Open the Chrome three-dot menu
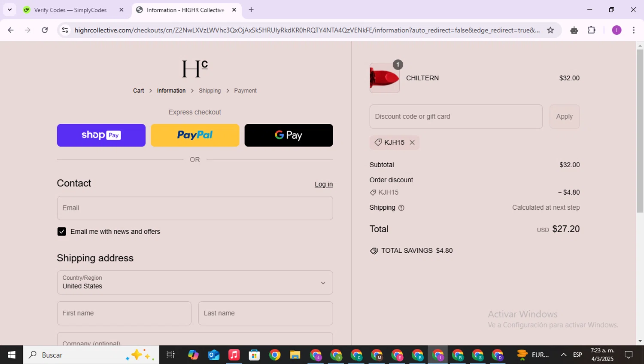The width and height of the screenshot is (644, 364). pyautogui.click(x=634, y=30)
